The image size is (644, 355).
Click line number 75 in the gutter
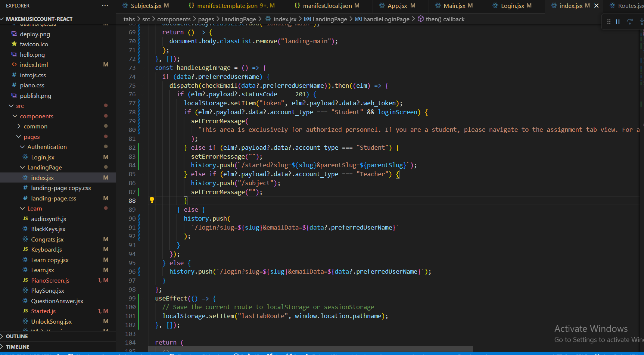[132, 85]
